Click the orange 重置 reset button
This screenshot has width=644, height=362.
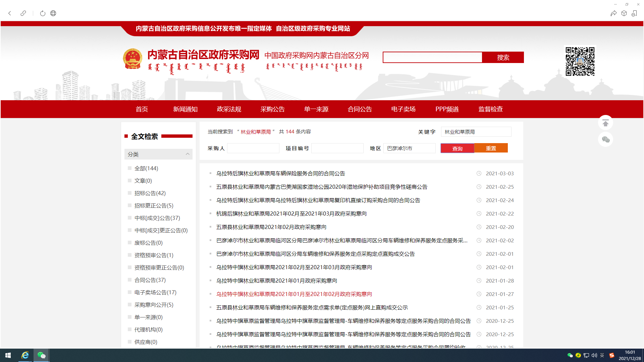(x=491, y=148)
